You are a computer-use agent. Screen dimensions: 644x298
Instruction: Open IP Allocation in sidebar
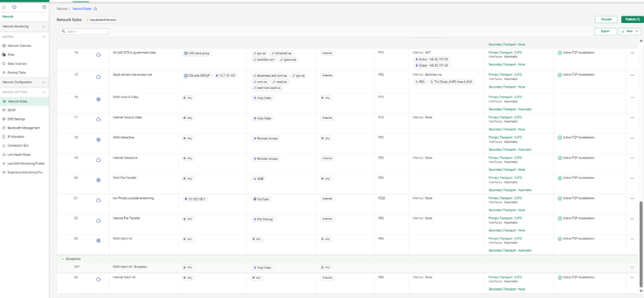[x=16, y=137]
